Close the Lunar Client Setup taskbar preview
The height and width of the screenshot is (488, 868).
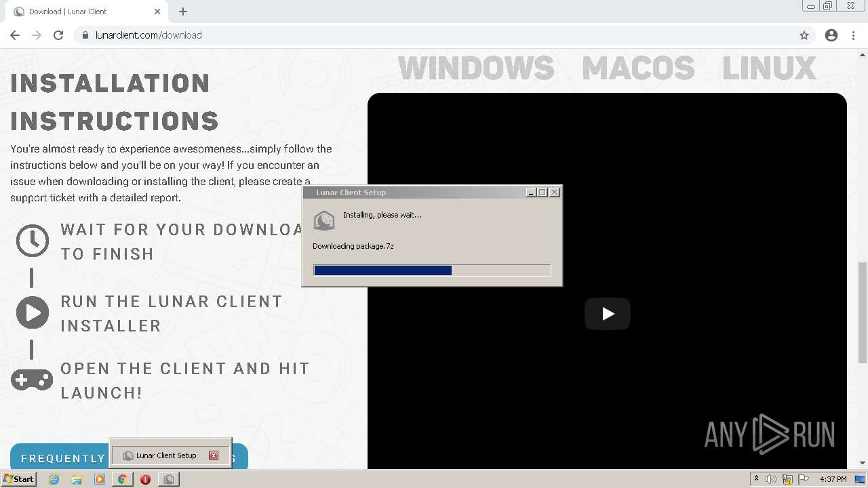pos(214,455)
